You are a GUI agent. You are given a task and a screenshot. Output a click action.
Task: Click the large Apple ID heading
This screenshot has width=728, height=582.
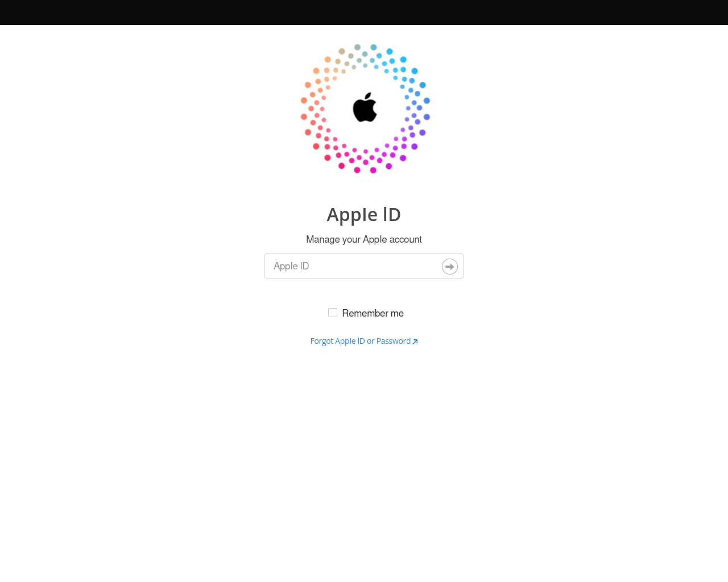click(x=364, y=215)
